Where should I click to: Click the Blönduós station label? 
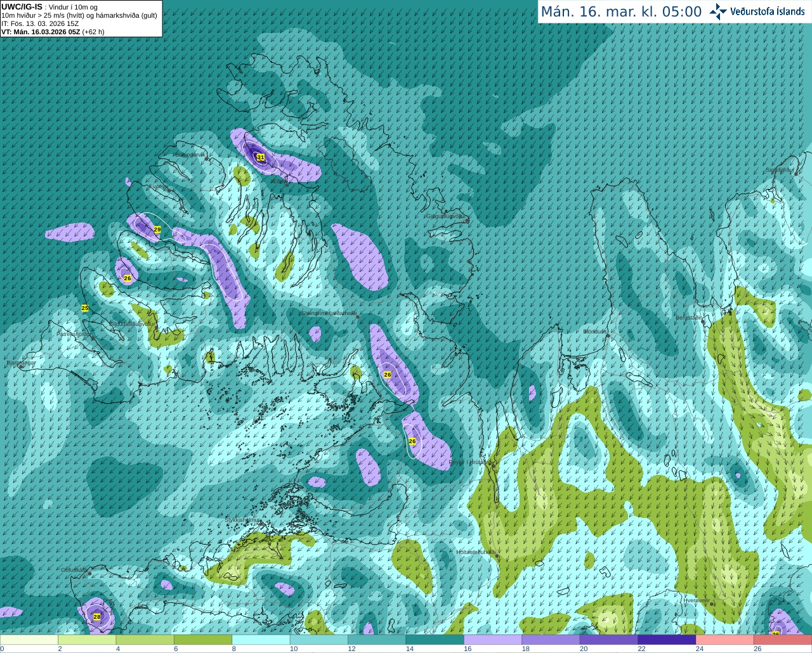coord(594,332)
